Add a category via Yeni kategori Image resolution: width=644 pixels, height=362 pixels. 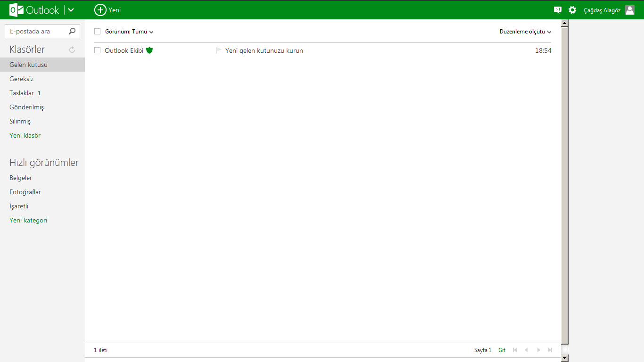28,220
